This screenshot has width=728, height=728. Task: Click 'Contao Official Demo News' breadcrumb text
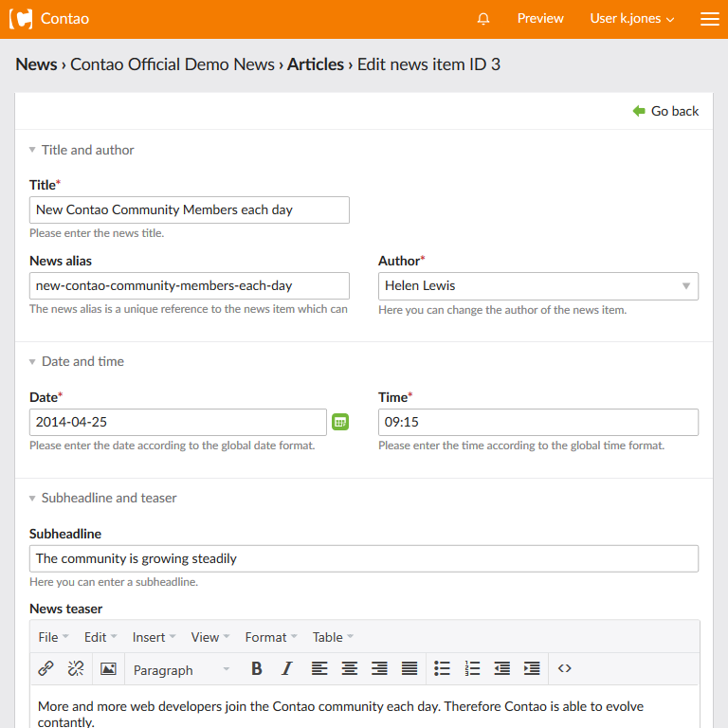coord(173,64)
